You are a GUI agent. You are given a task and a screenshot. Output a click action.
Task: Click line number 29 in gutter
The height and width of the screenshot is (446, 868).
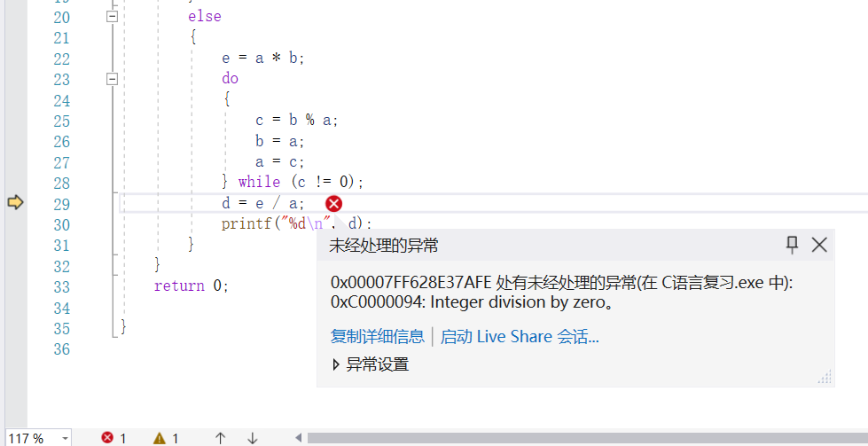tap(61, 204)
